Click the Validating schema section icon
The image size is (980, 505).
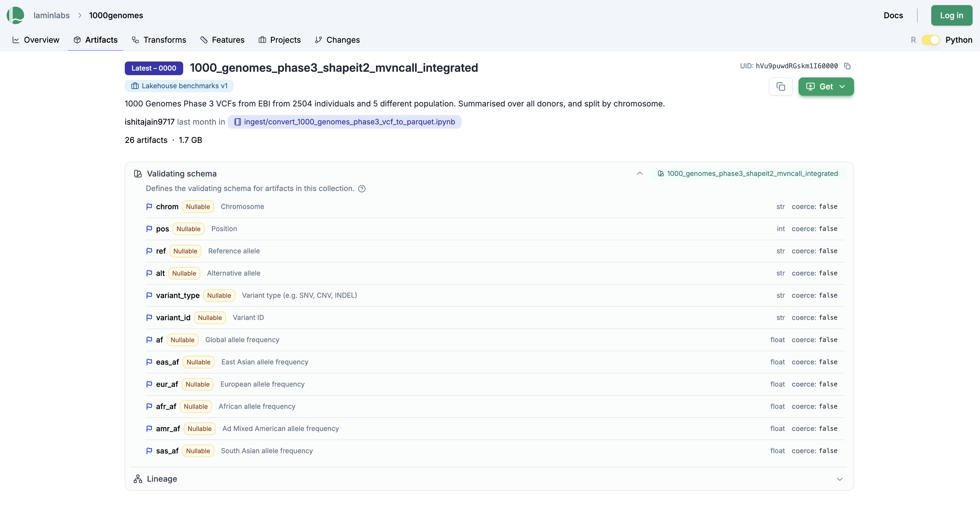(138, 174)
